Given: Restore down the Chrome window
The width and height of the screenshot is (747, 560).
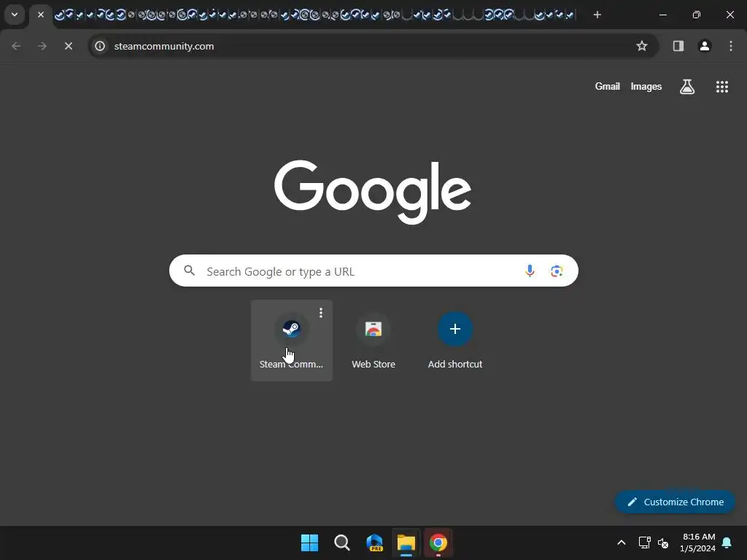Looking at the screenshot, I should point(697,15).
